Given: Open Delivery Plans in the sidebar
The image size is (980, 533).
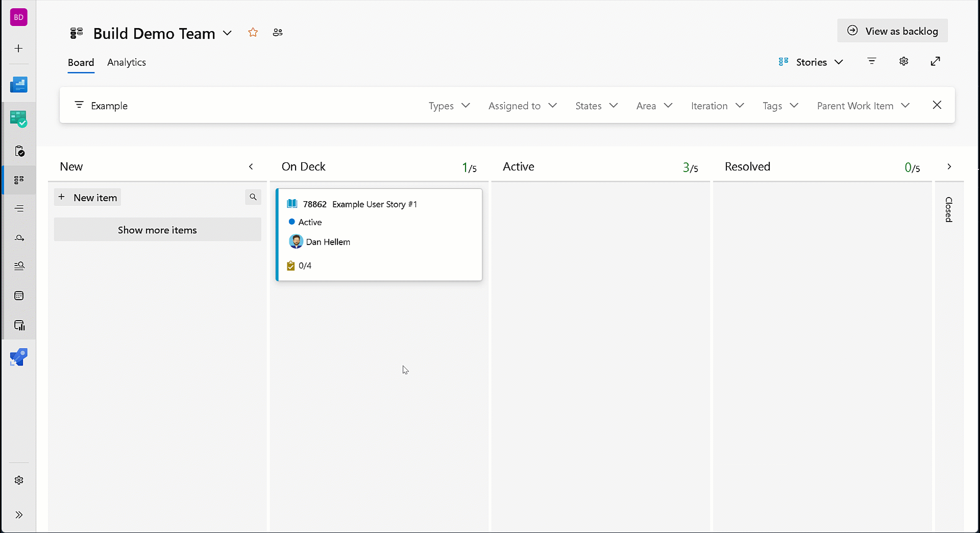Looking at the screenshot, I should click(19, 296).
